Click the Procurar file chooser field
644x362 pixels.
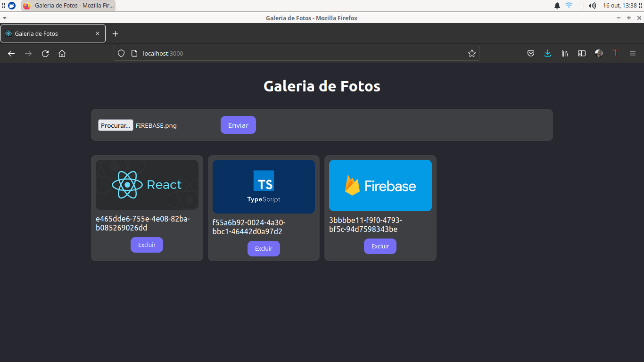116,125
